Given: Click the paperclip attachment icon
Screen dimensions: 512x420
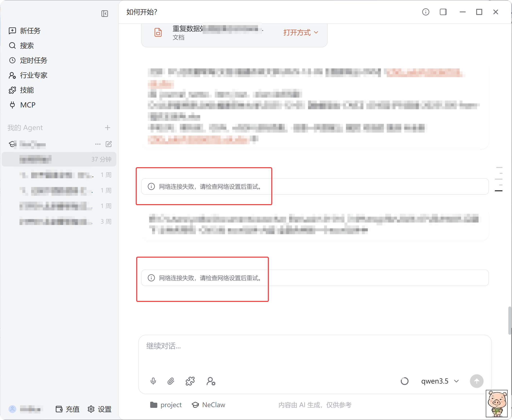Looking at the screenshot, I should click(x=171, y=381).
